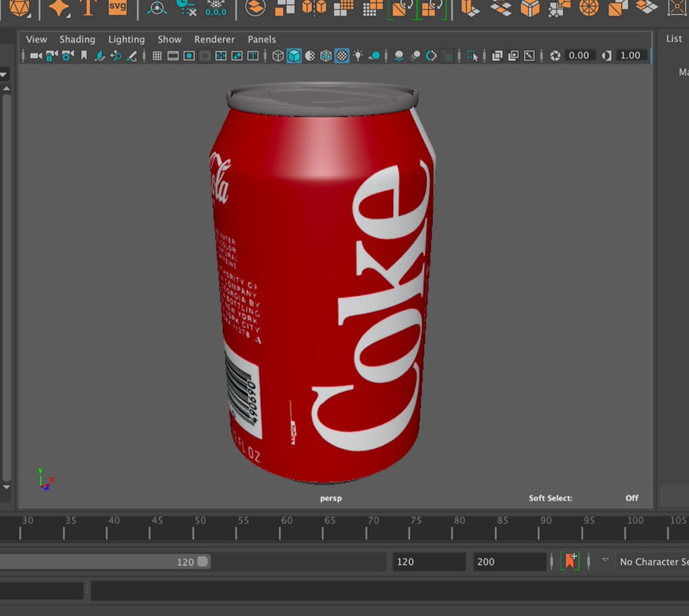This screenshot has width=689, height=616.
Task: Click the Coke can model in viewport
Action: 323,283
